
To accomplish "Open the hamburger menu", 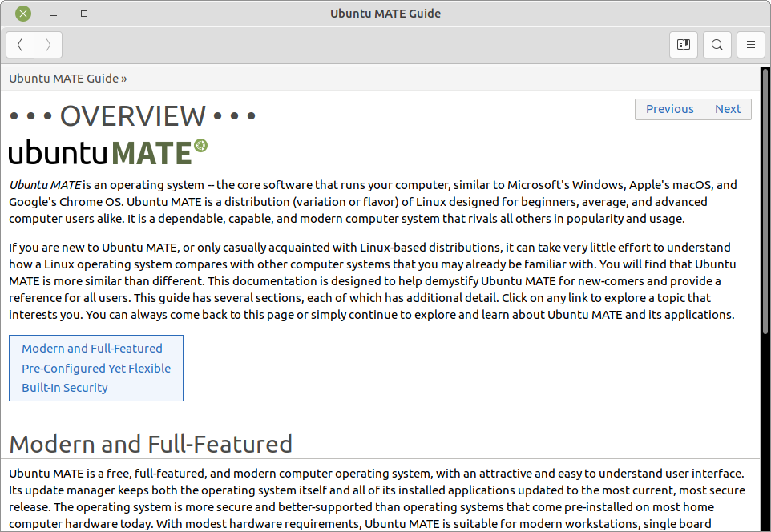I will 750,45.
